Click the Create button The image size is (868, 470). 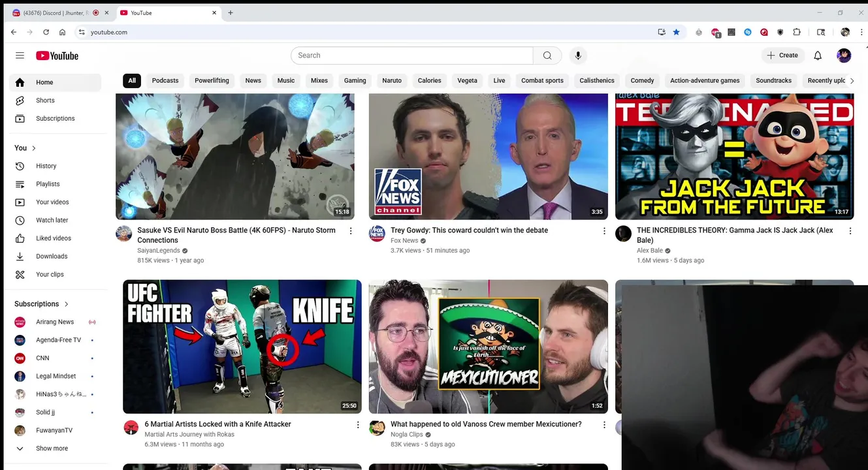(x=782, y=55)
